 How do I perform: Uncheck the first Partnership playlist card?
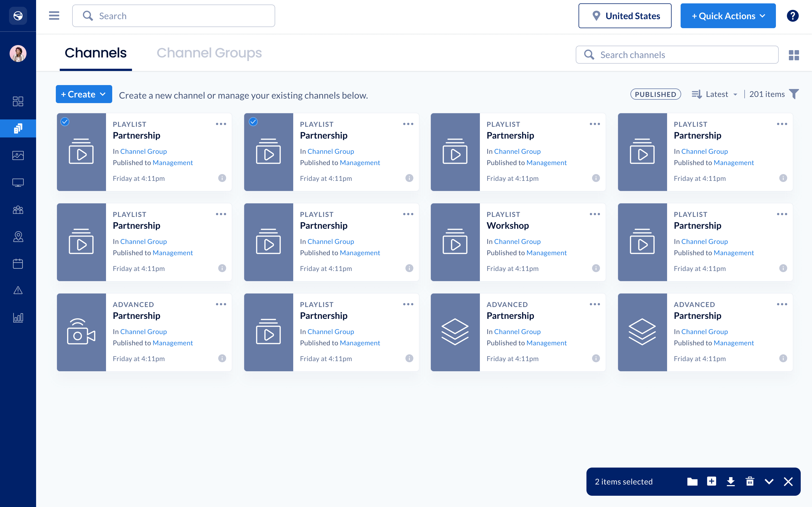coord(65,122)
